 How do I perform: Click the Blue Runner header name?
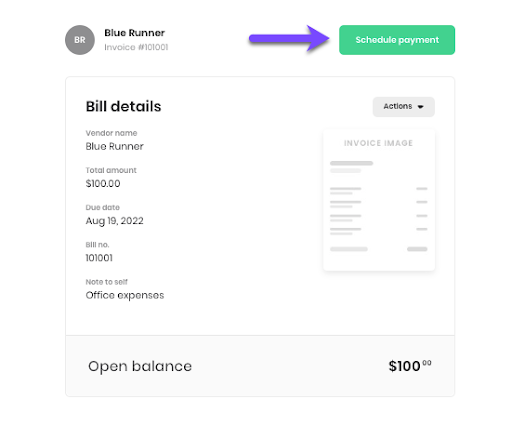point(135,33)
